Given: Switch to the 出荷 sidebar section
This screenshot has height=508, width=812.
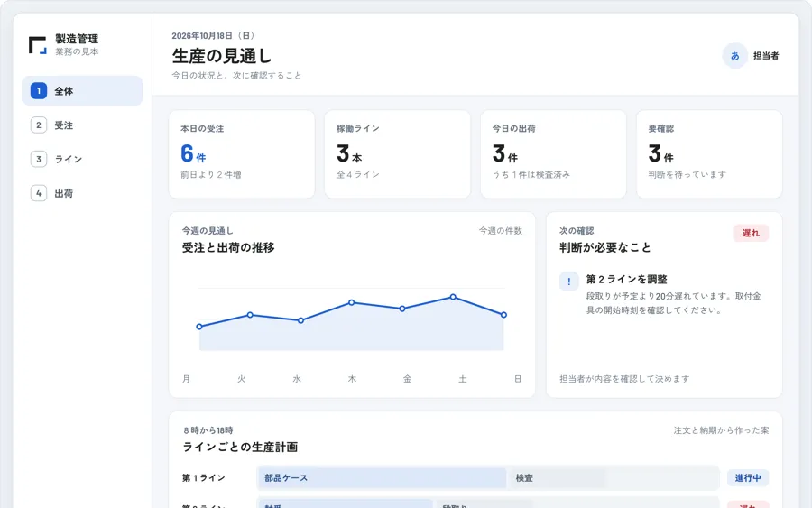Looking at the screenshot, I should 82,193.
